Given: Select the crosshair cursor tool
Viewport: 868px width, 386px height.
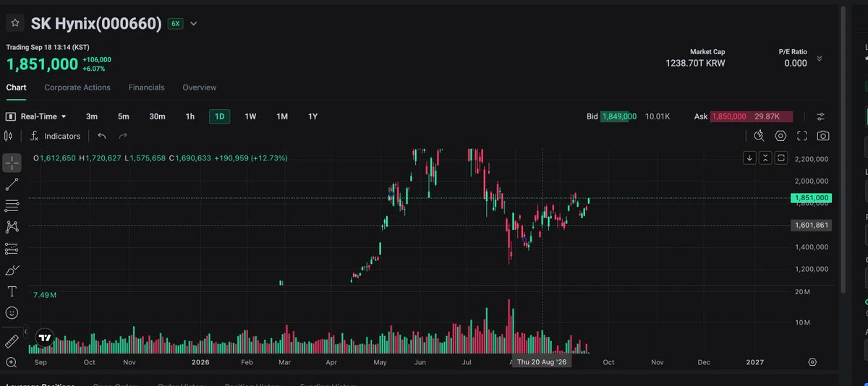Looking at the screenshot, I should 12,163.
